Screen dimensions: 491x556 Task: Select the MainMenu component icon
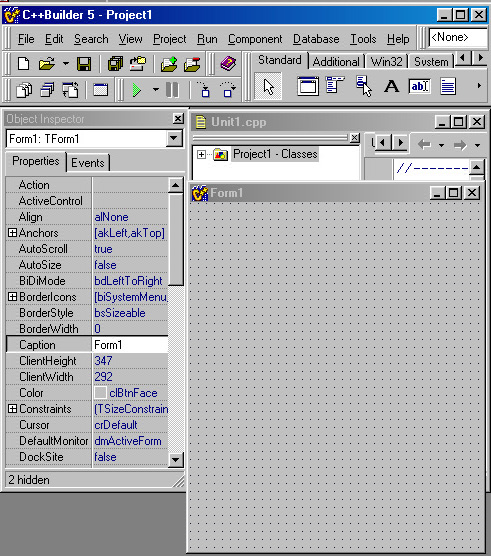click(x=335, y=85)
